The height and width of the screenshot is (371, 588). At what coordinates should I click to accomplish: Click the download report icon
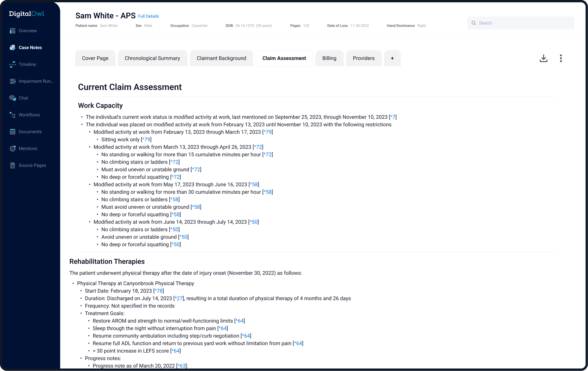543,58
